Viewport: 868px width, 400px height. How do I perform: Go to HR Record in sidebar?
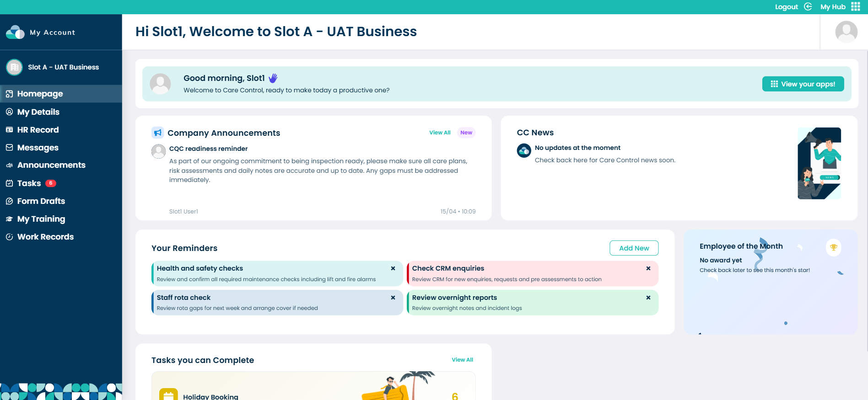click(38, 130)
